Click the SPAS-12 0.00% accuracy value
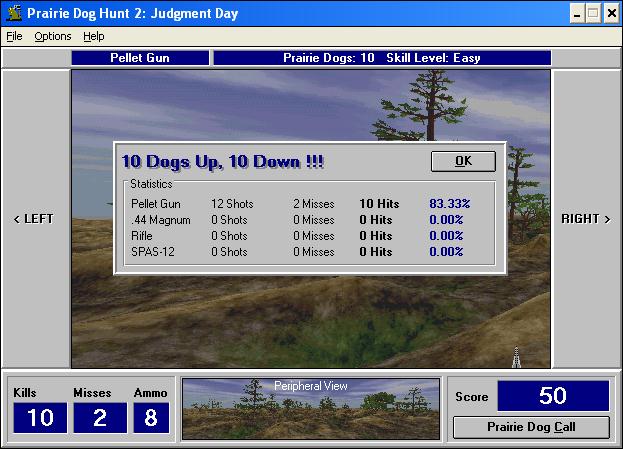 point(446,252)
